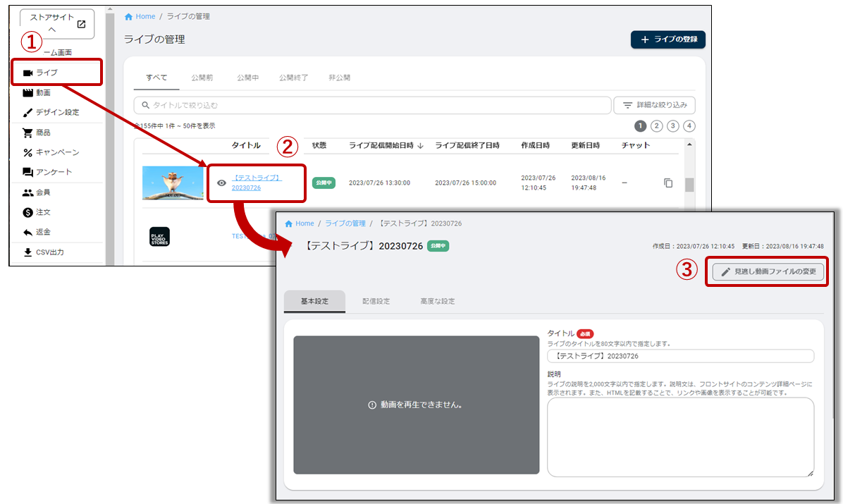Switch to the 配信設定 tab
This screenshot has height=504, width=843.
click(376, 301)
